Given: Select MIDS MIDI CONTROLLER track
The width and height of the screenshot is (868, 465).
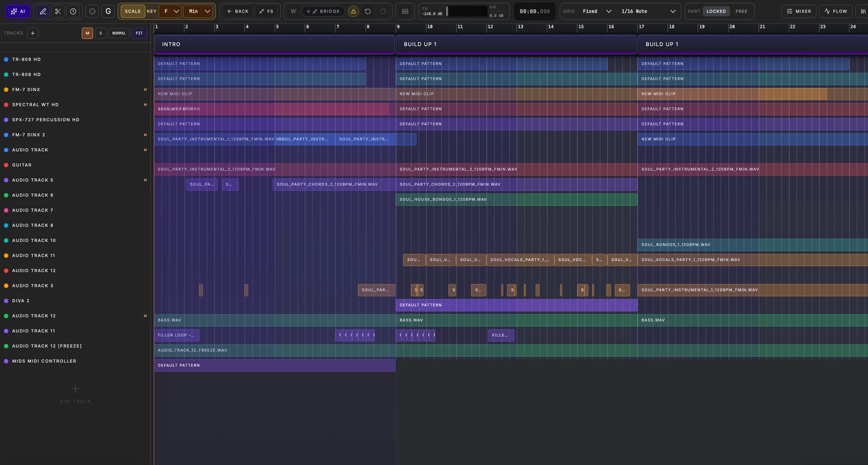Looking at the screenshot, I should [75, 361].
